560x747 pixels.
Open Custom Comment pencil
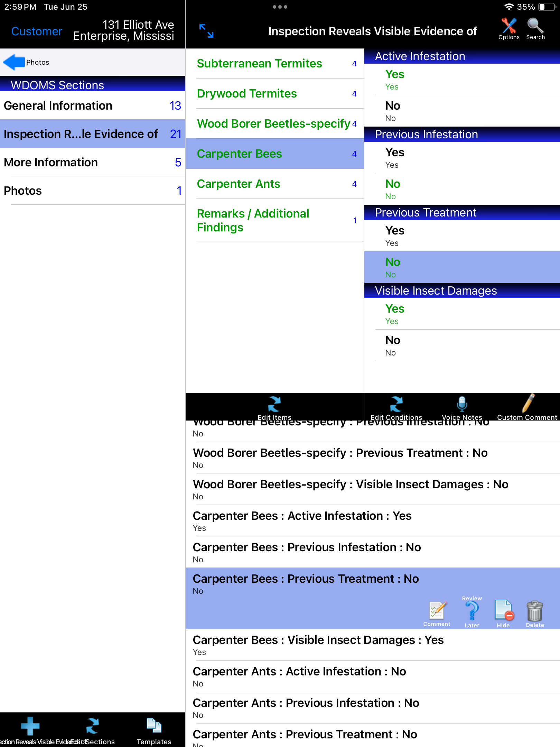527,408
